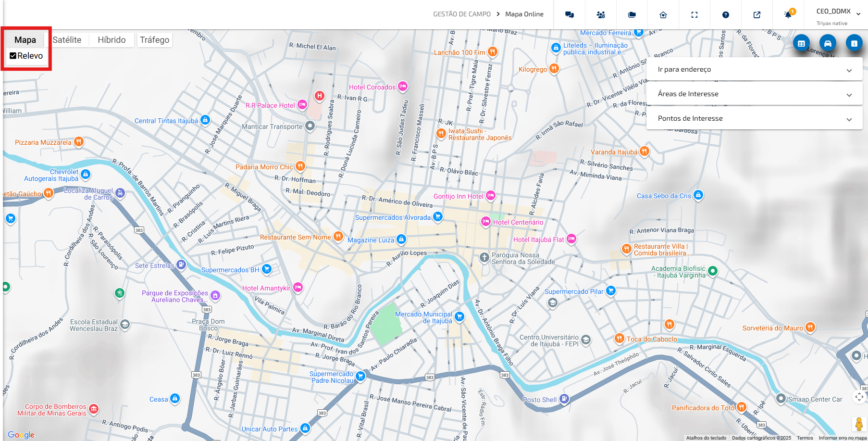Viewport: 868px width, 441px height.
Task: Click the Varanda Itajubá restaurant pin
Action: (x=645, y=151)
